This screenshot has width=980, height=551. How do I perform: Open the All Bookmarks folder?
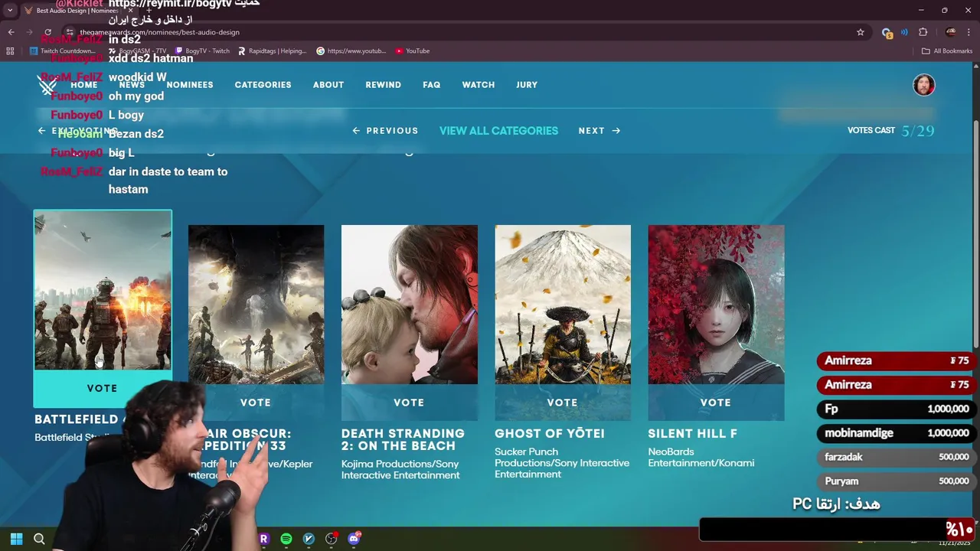947,51
